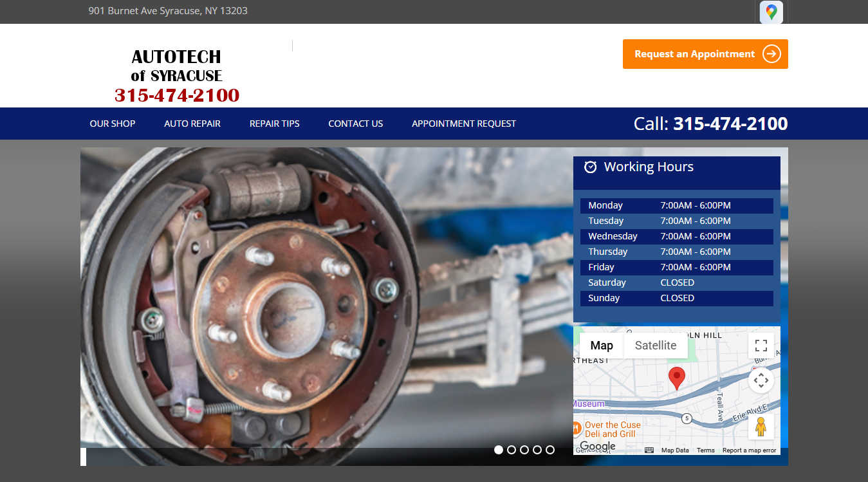Select the Street View pegman icon

pos(761,427)
